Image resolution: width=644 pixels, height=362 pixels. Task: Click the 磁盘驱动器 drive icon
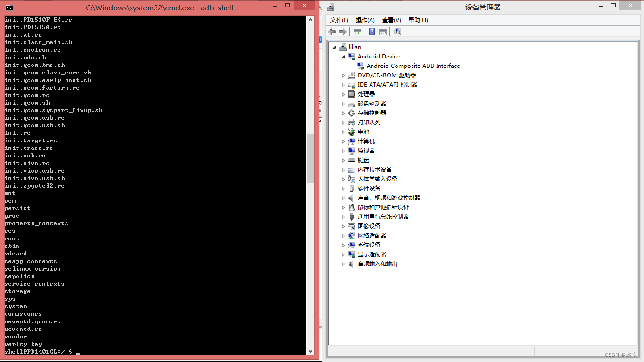click(x=352, y=104)
